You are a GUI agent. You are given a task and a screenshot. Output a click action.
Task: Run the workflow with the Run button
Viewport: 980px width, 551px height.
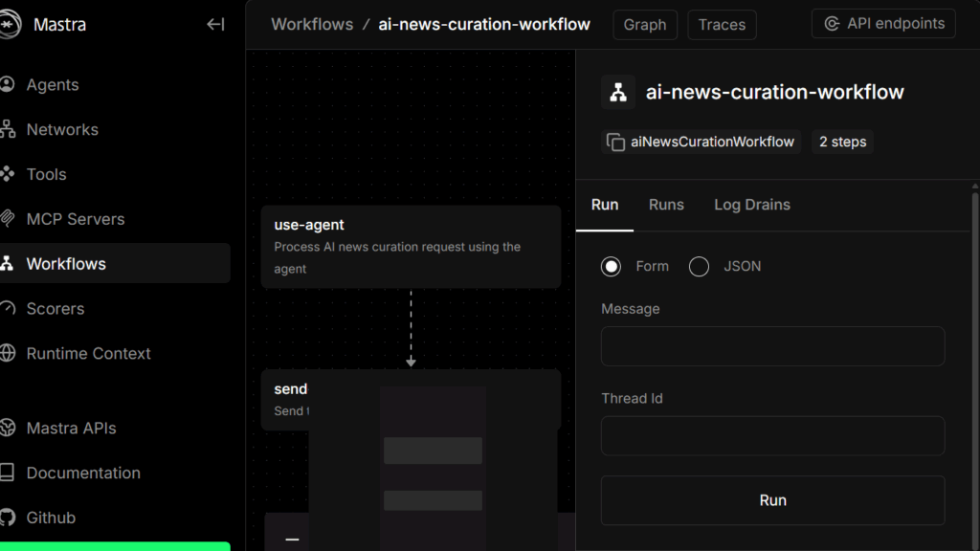point(772,500)
